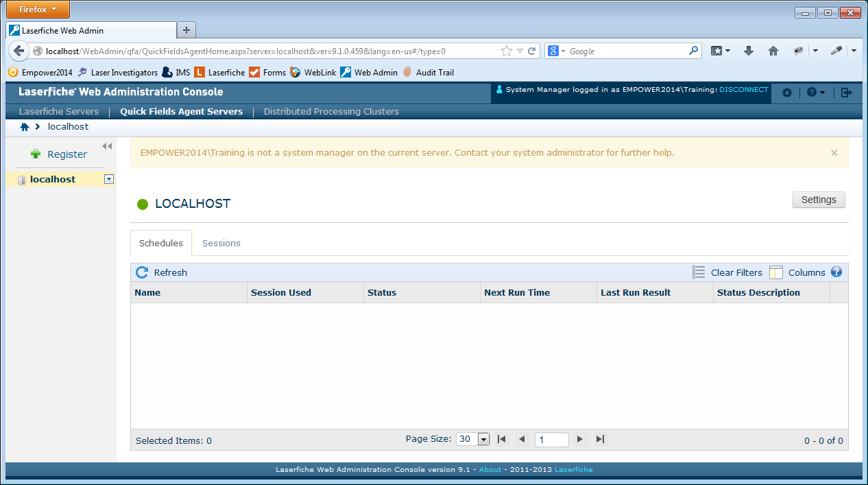Open the address bar history dropdown arrow
Image resolution: width=868 pixels, height=485 pixels.
520,51
